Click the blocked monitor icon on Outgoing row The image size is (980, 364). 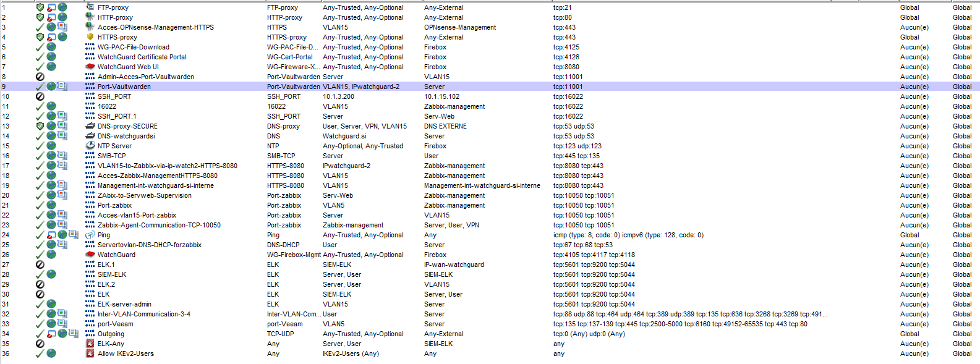coord(51,334)
